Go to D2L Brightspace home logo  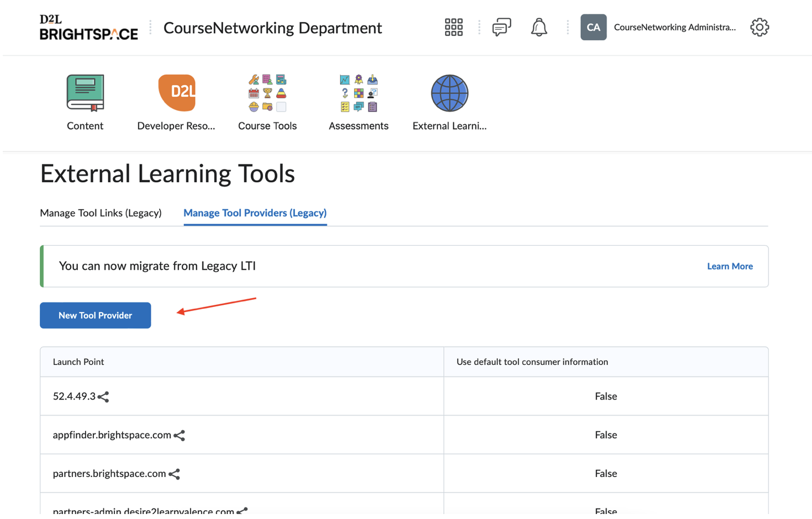pos(88,28)
